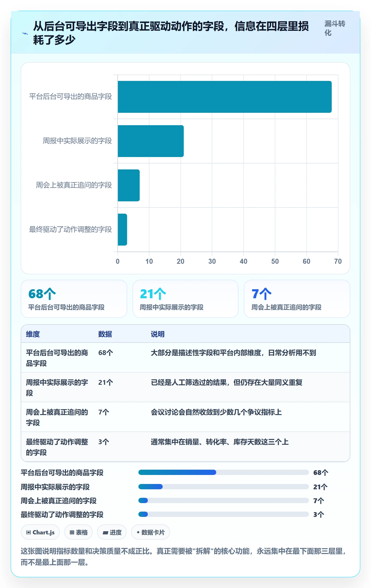Select the 数据卡片 chip

(x=151, y=532)
